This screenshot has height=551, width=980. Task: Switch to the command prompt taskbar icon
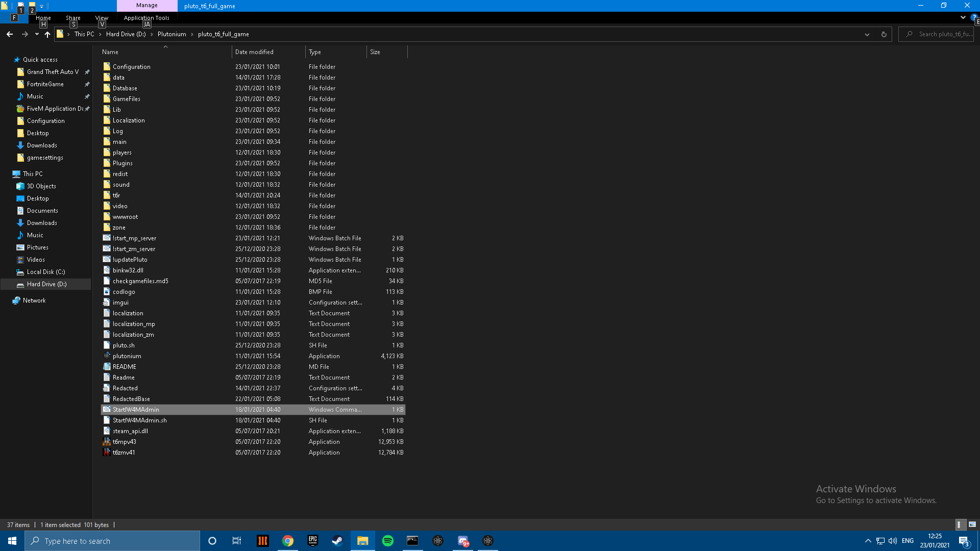[412, 541]
